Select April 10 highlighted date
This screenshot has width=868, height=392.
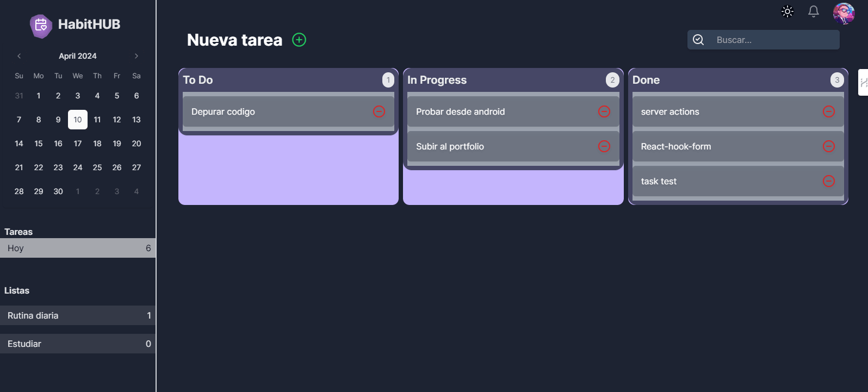[x=78, y=120]
